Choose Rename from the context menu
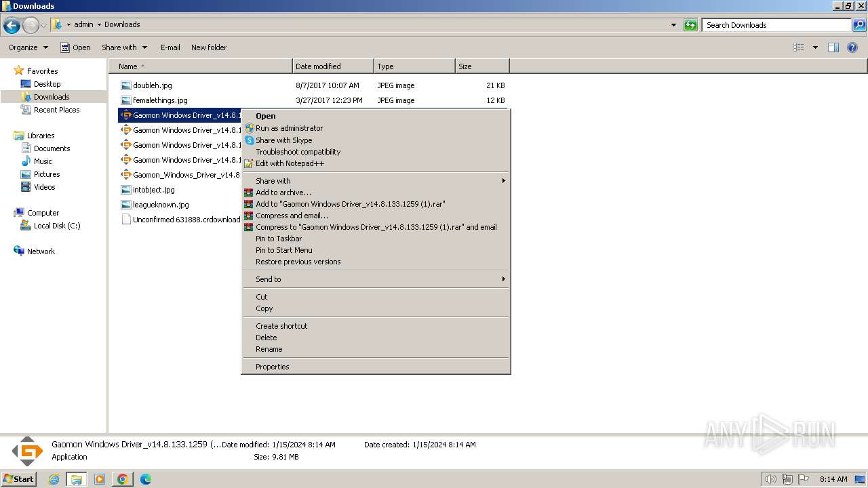Image resolution: width=868 pixels, height=488 pixels. 269,349
